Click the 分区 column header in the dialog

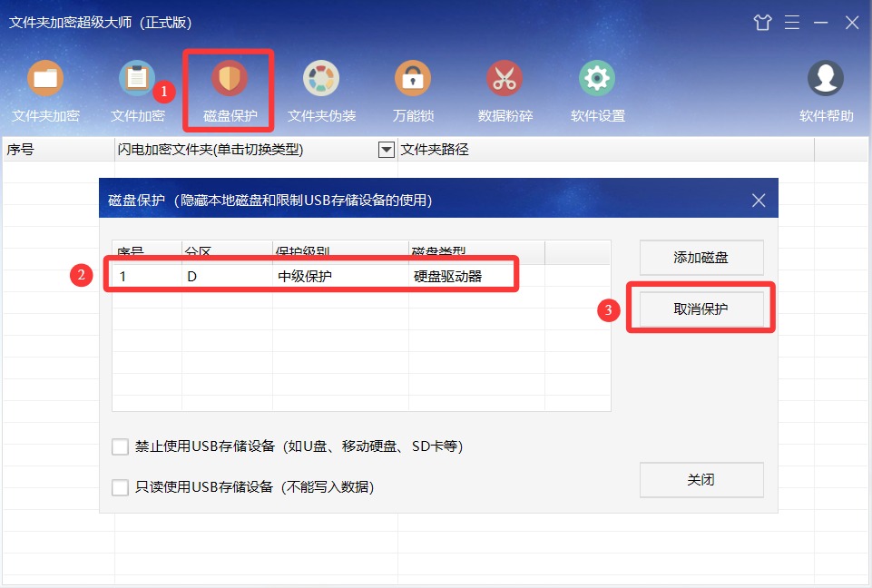click(x=227, y=252)
